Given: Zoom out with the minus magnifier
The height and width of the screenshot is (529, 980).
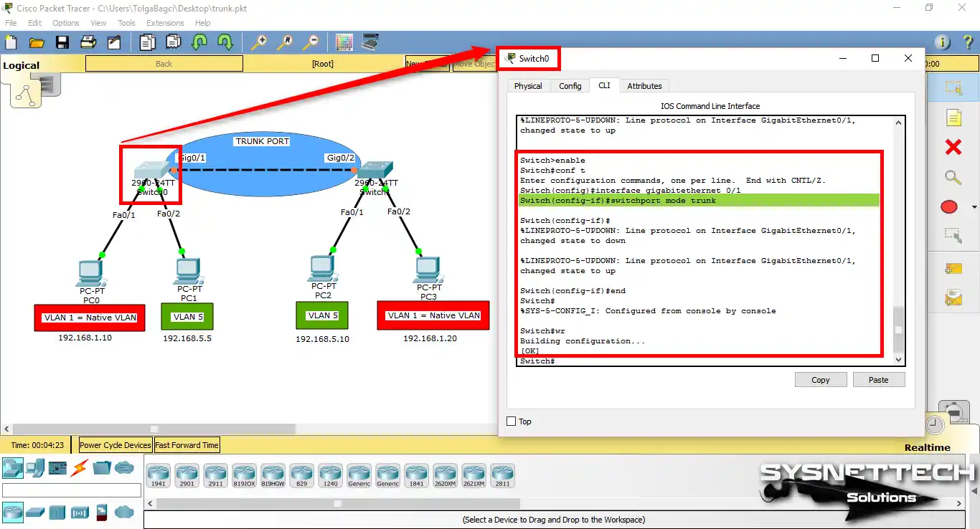Looking at the screenshot, I should click(x=311, y=42).
